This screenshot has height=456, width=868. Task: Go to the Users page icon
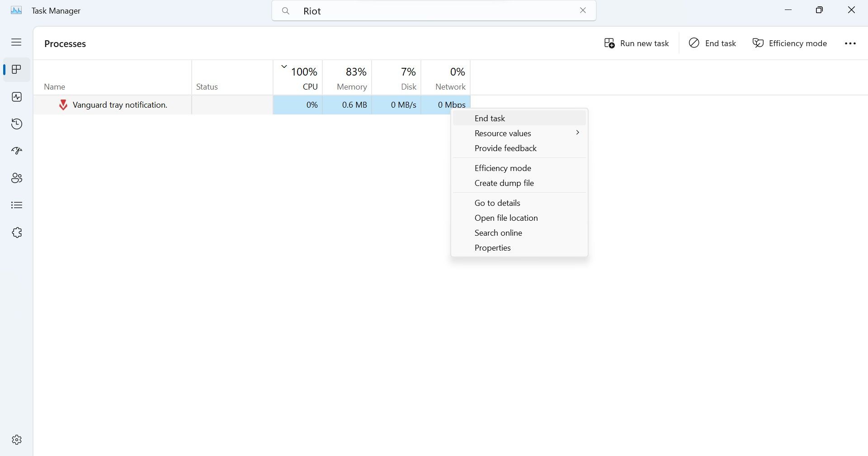[x=17, y=178]
